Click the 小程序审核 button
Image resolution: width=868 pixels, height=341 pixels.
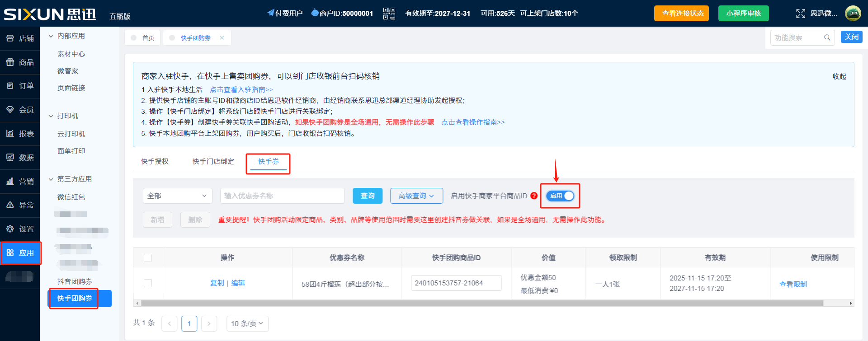coord(744,14)
